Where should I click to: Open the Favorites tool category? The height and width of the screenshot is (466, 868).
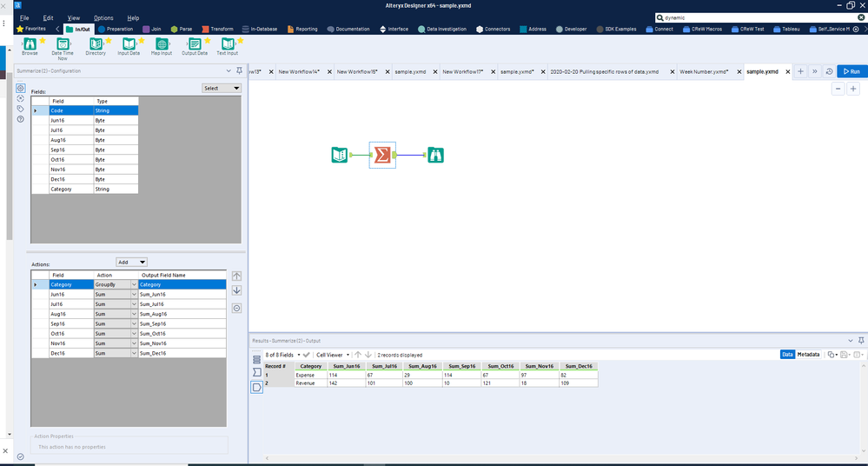(31, 29)
